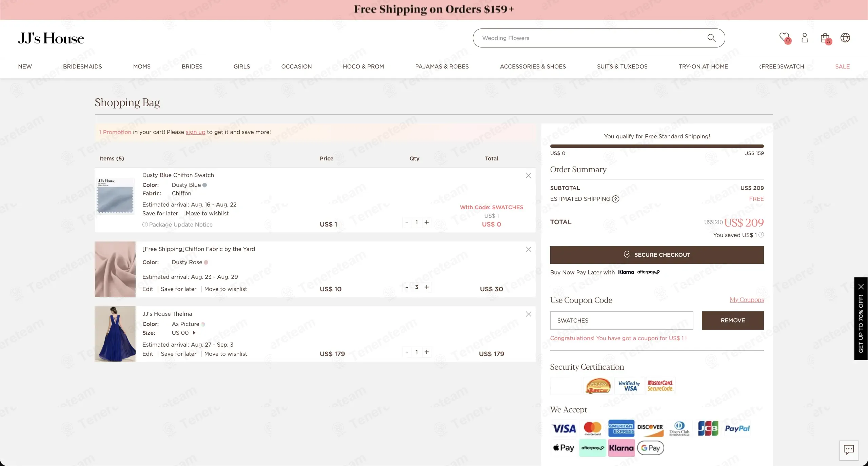
Task: Open the JJ's House Thelma dress thumbnail
Action: (x=115, y=334)
